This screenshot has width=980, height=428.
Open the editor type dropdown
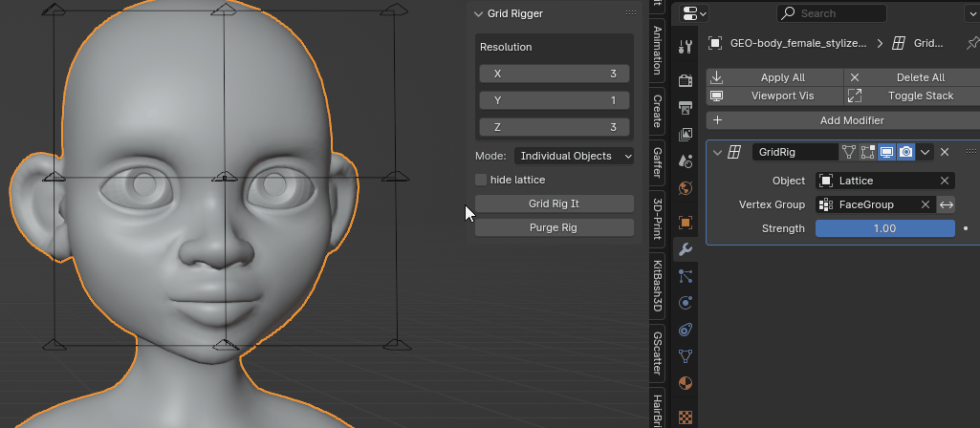694,13
